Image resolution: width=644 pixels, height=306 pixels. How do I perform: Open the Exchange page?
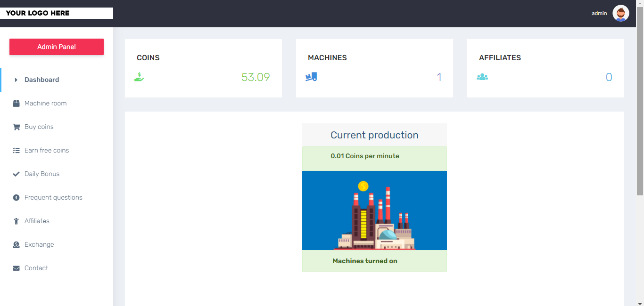coord(57,245)
